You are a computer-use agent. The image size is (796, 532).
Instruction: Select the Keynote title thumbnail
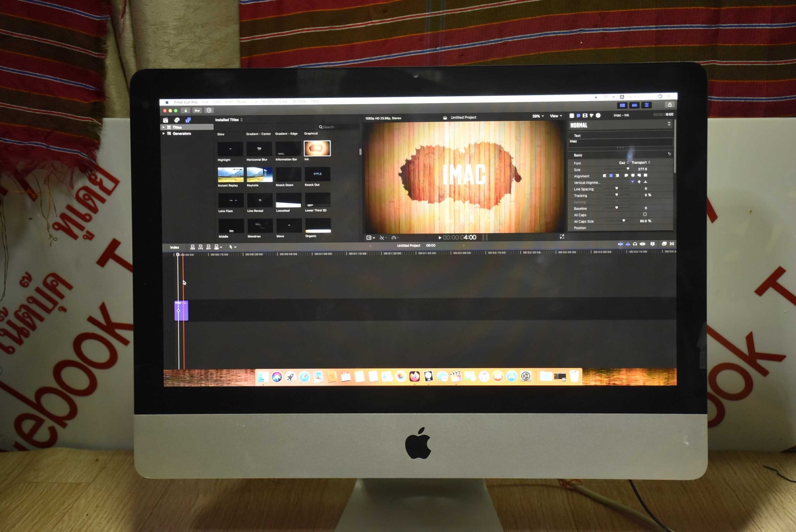pyautogui.click(x=259, y=175)
